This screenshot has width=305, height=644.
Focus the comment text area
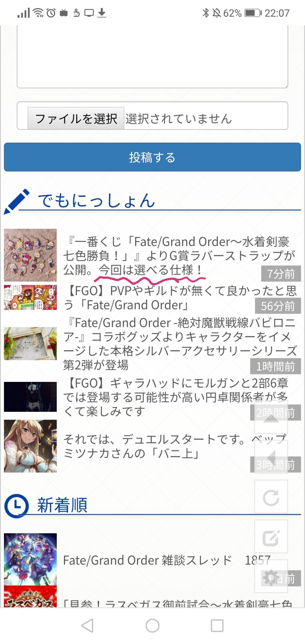152,56
